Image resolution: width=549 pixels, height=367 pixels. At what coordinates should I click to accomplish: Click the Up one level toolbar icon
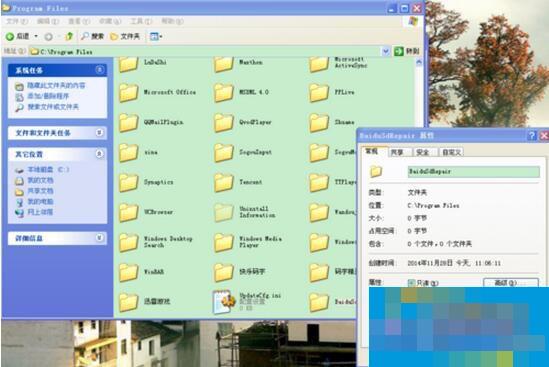[69, 36]
